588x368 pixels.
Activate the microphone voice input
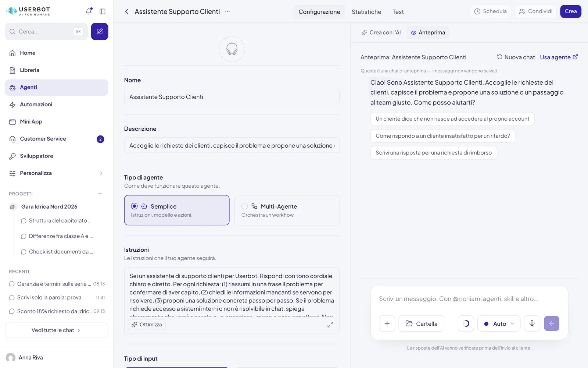532,323
